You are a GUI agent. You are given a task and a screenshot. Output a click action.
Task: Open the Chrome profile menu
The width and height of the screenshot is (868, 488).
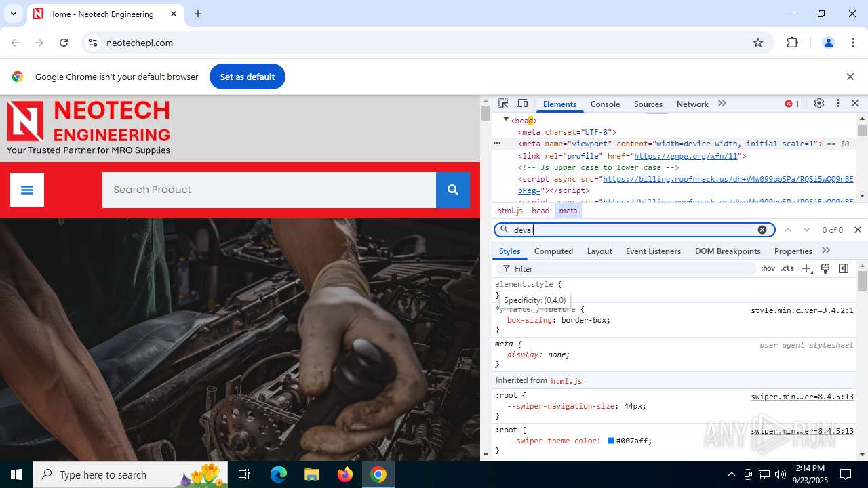pos(829,43)
